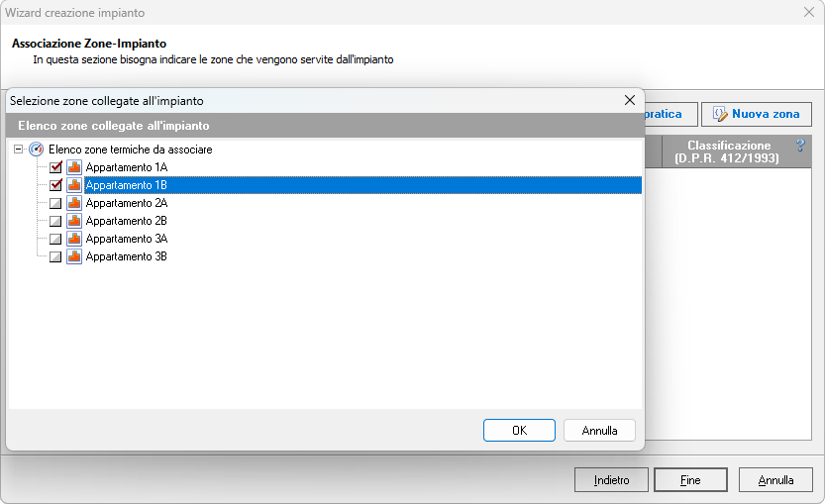825x504 pixels.
Task: Click the Appartamento 1A zone icon
Action: coord(74,167)
